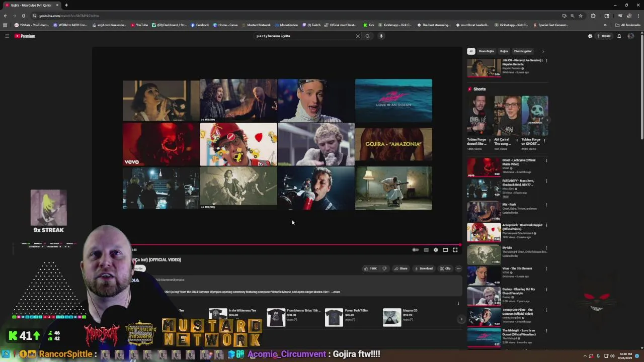Open options for Ghost Lachryma video
The height and width of the screenshot is (362, 644).
[x=546, y=161]
